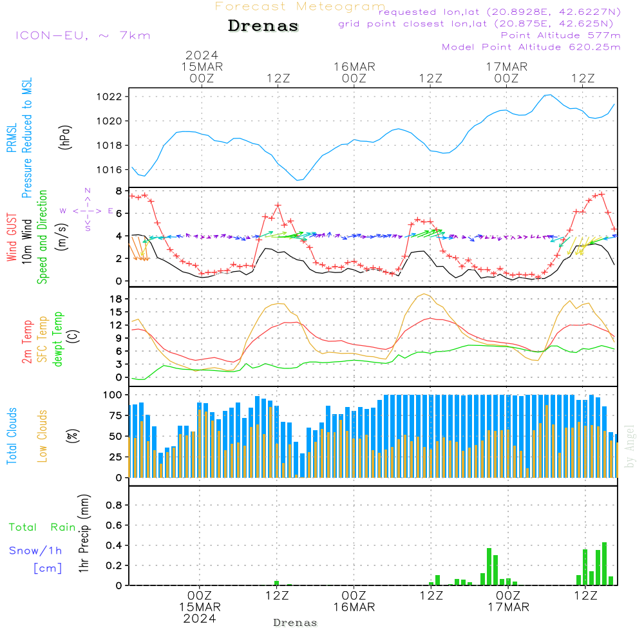Click the '2m Temp' red axis label
Screen dimensions: 644x644
pos(26,342)
